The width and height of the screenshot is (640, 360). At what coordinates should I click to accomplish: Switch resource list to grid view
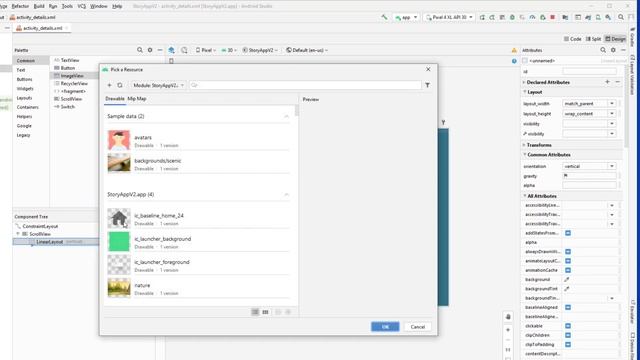tap(265, 312)
